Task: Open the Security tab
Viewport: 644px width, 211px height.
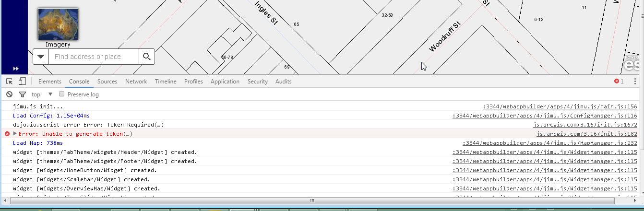Action: pyautogui.click(x=258, y=82)
